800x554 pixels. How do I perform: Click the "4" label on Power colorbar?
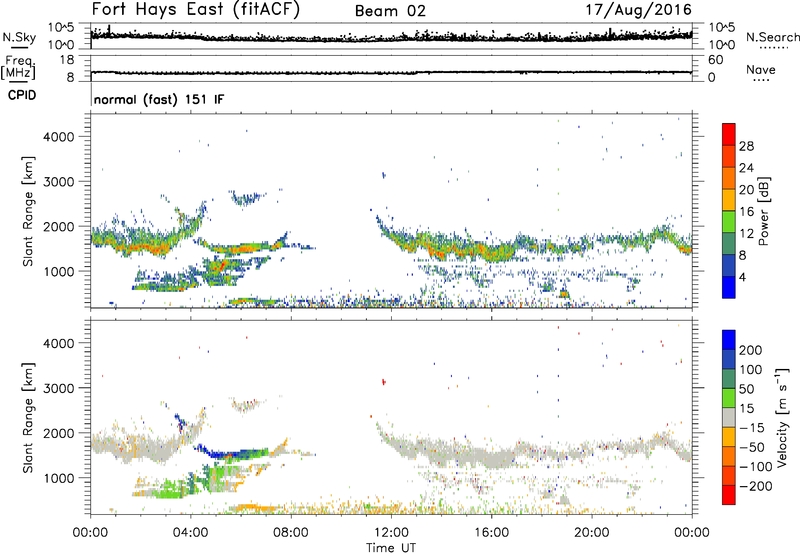[x=742, y=277]
